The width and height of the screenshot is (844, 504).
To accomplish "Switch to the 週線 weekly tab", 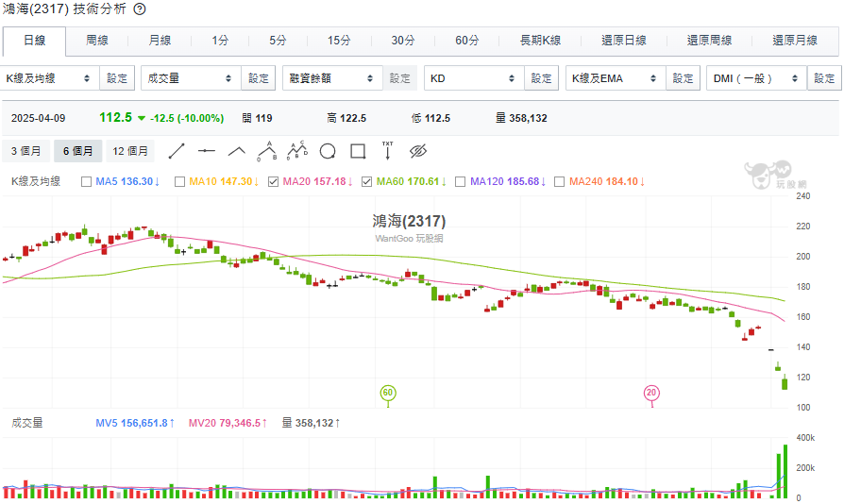I will [97, 41].
